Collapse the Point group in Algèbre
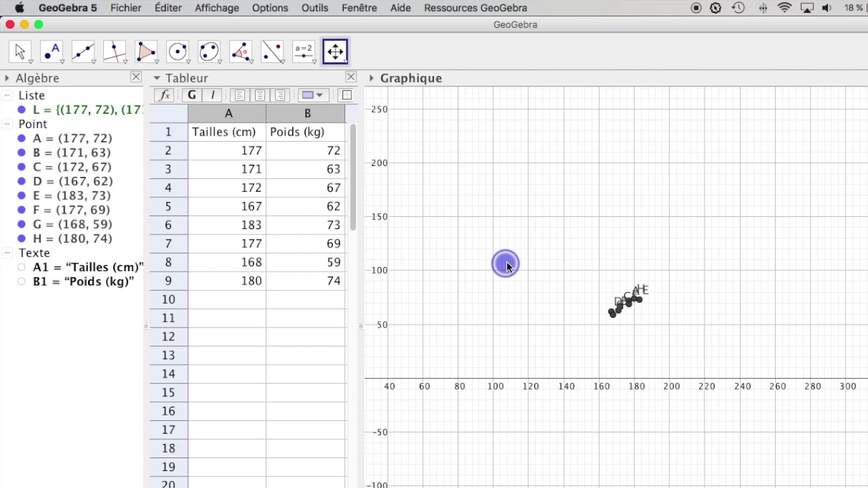The image size is (868, 488). (x=7, y=124)
